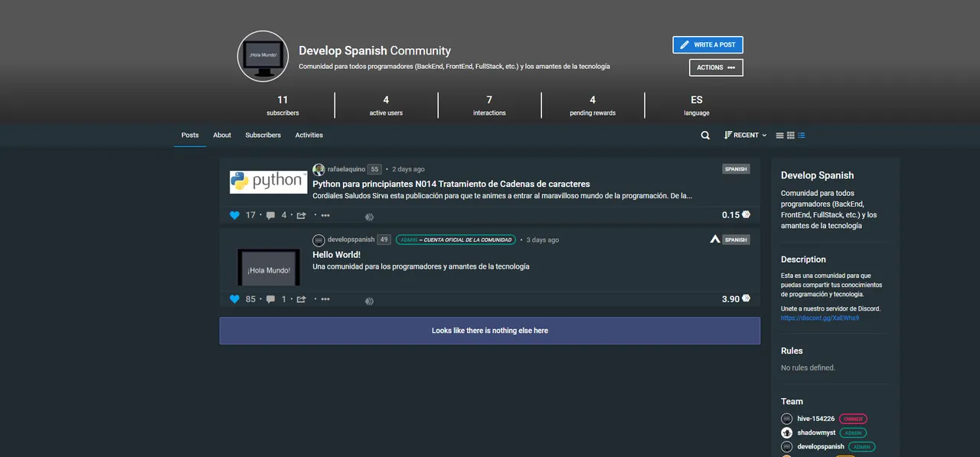Click the WRITE A POST button

[x=707, y=45]
